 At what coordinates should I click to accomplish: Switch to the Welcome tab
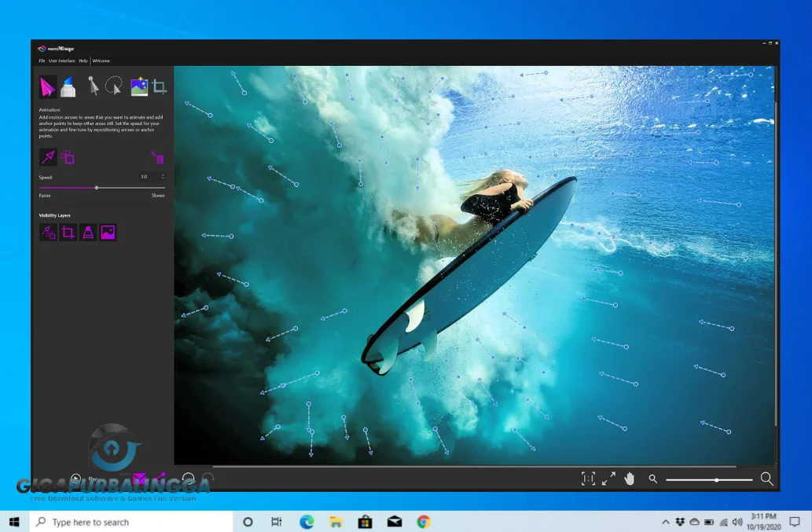[x=101, y=60]
